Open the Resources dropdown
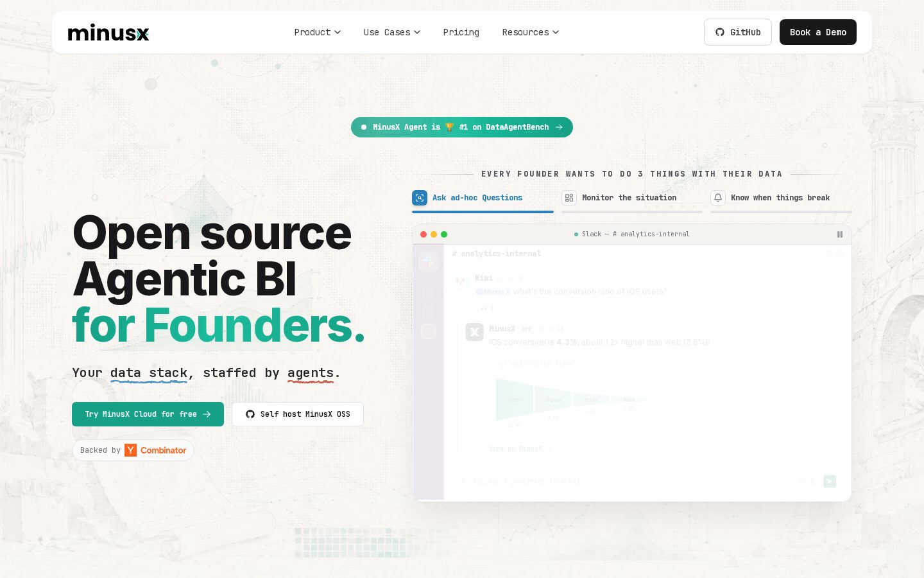924x578 pixels. [530, 32]
